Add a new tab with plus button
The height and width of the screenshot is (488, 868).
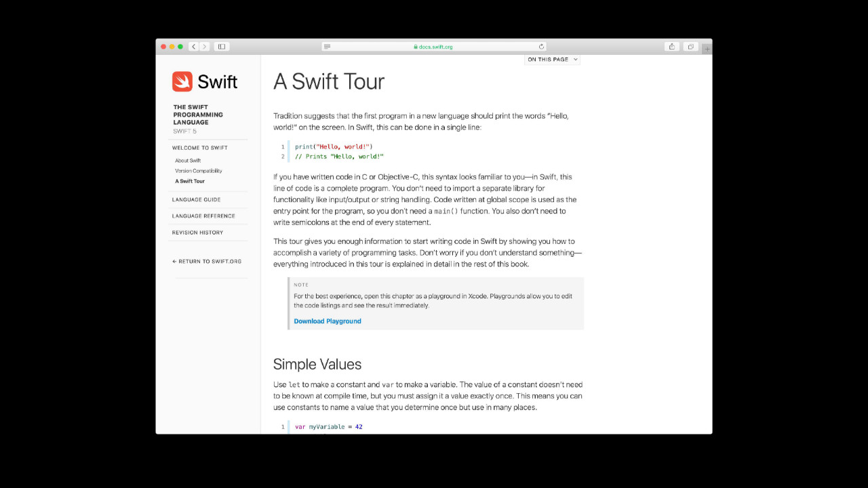(x=707, y=49)
